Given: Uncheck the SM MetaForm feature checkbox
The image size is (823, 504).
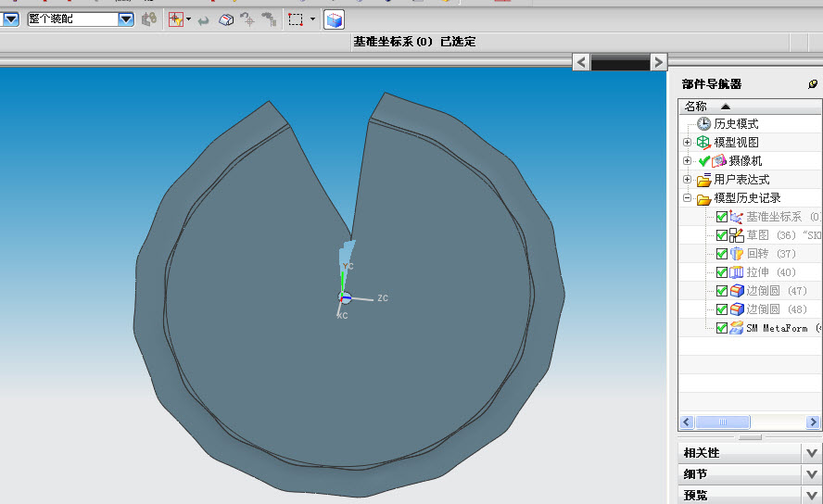Looking at the screenshot, I should coord(722,328).
